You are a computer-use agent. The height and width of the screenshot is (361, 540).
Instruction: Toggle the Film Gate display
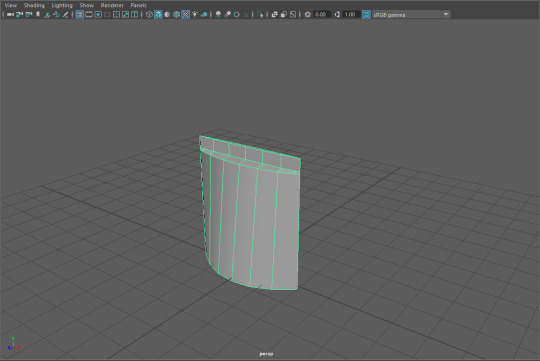tap(89, 14)
